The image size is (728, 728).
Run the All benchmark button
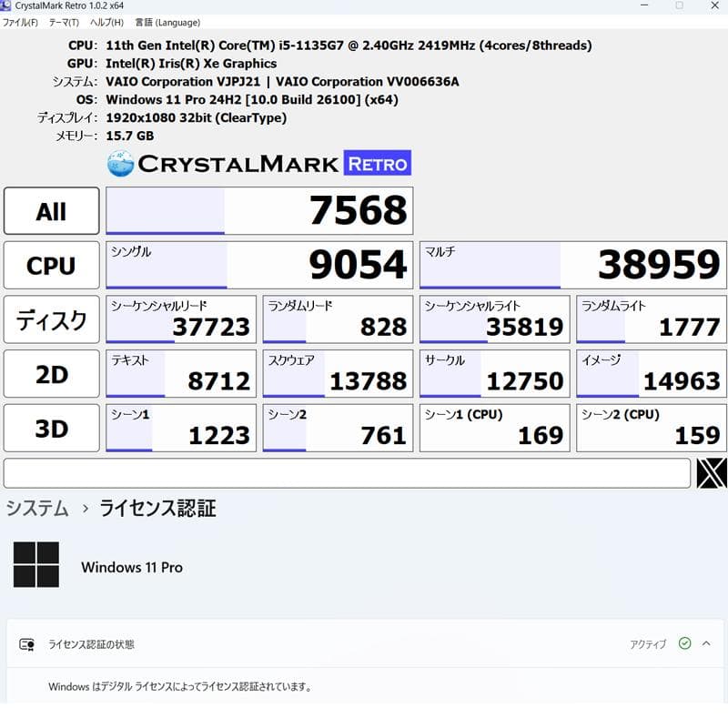[52, 211]
